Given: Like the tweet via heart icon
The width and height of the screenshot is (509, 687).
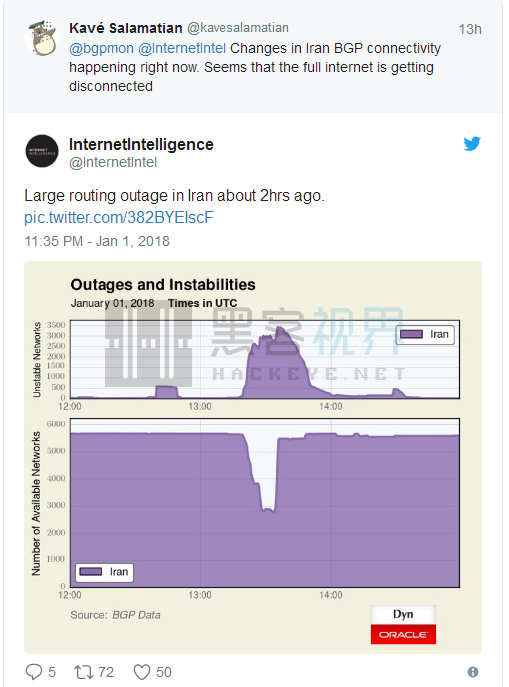Looking at the screenshot, I should (x=141, y=672).
